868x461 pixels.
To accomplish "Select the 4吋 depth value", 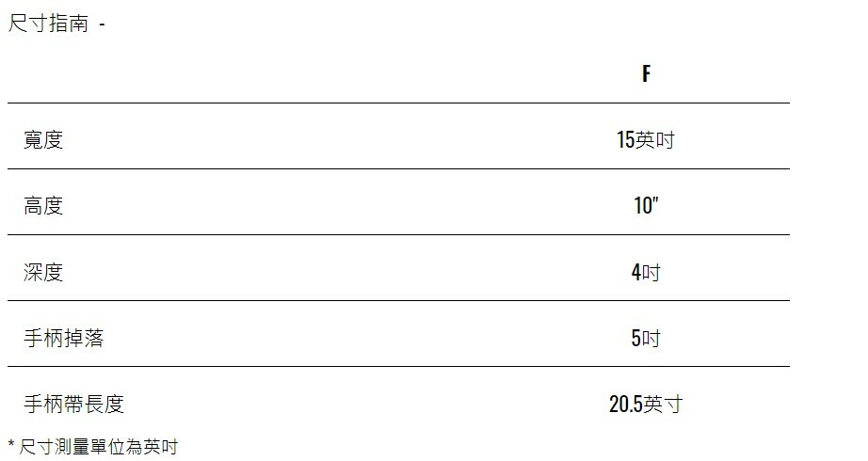I will pyautogui.click(x=646, y=272).
